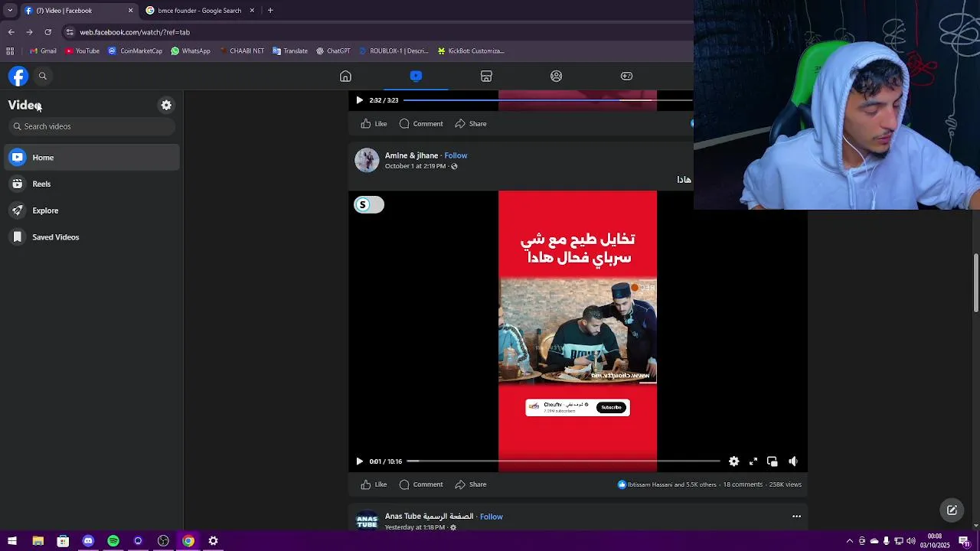
Task: Open CHAABI NET bookmark
Action: (241, 51)
